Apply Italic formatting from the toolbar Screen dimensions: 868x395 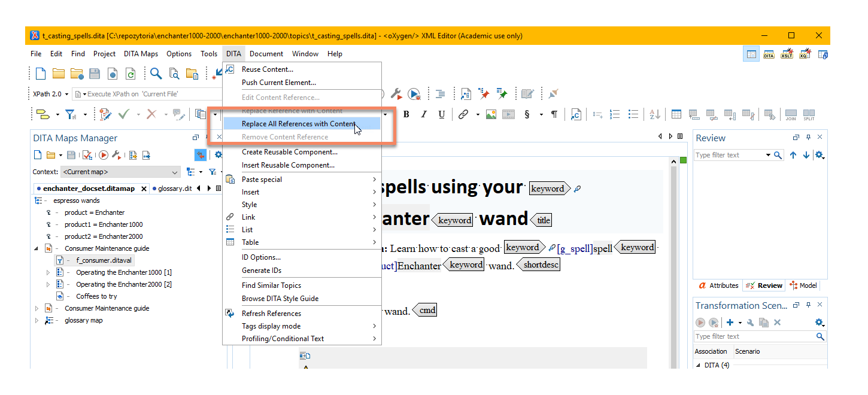(x=424, y=114)
